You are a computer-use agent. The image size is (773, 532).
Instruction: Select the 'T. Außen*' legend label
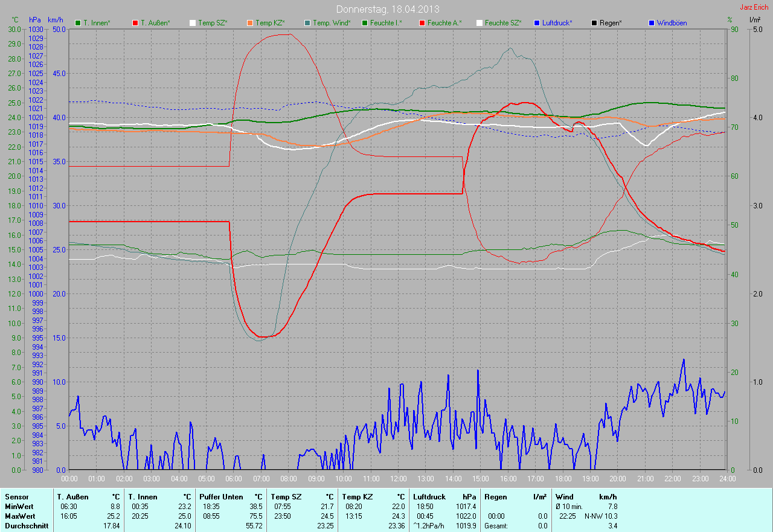coord(155,23)
